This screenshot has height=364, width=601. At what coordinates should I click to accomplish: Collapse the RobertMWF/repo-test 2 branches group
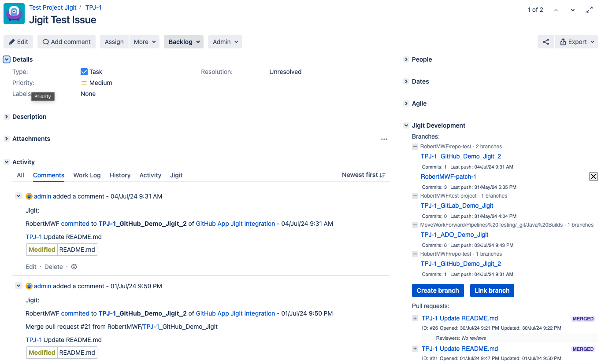coord(415,147)
